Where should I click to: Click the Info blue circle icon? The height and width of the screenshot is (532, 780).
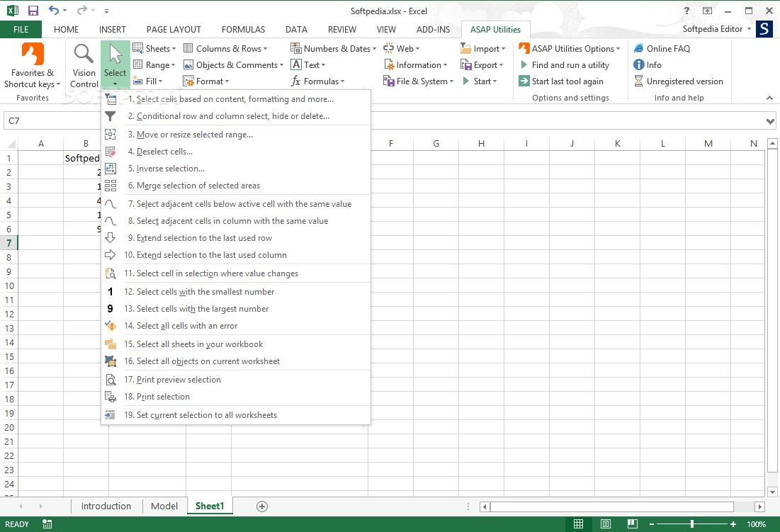click(639, 65)
